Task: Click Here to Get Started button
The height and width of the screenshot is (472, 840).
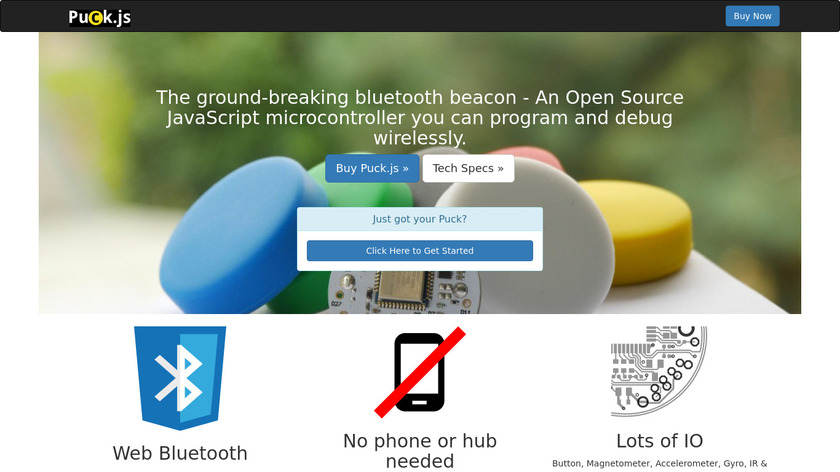Action: (x=419, y=251)
